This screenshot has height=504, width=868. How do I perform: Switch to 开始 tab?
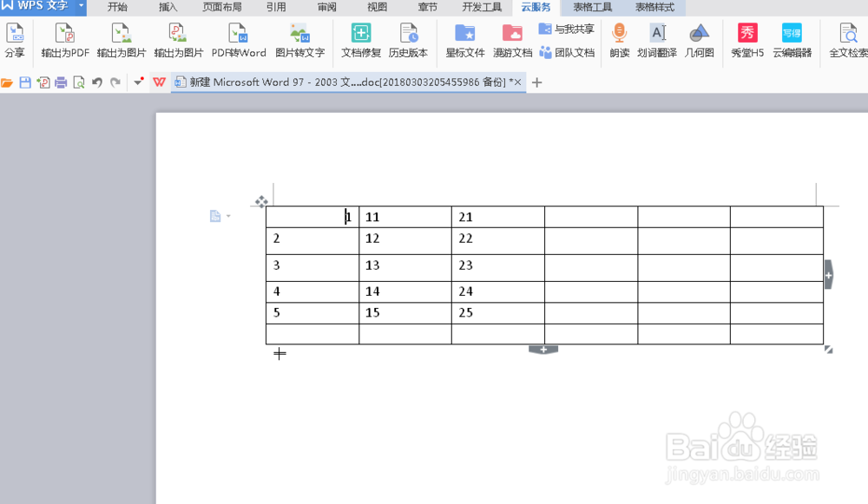(117, 7)
